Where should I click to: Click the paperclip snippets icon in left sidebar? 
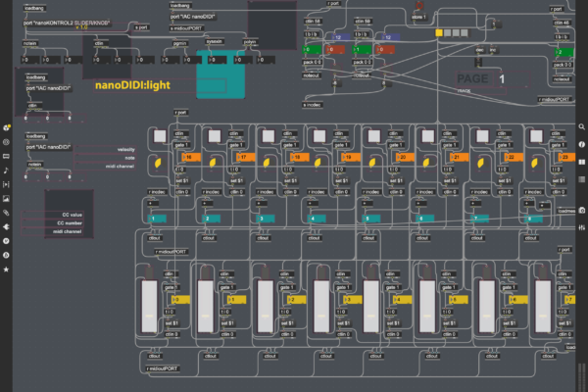click(6, 212)
